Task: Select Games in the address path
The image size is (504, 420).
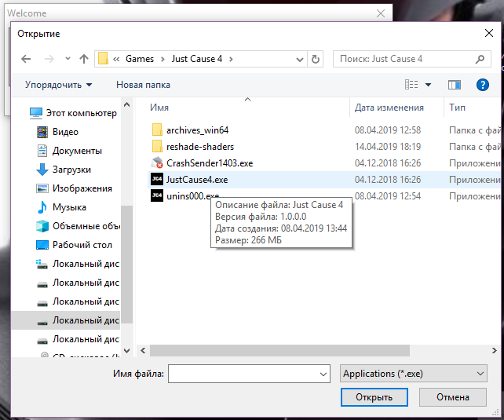Action: (x=140, y=59)
